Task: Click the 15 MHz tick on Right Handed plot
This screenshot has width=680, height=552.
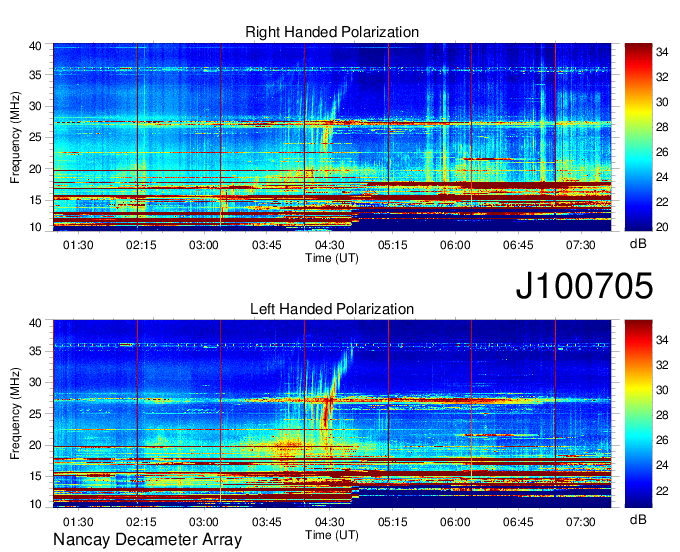Action: tap(35, 200)
